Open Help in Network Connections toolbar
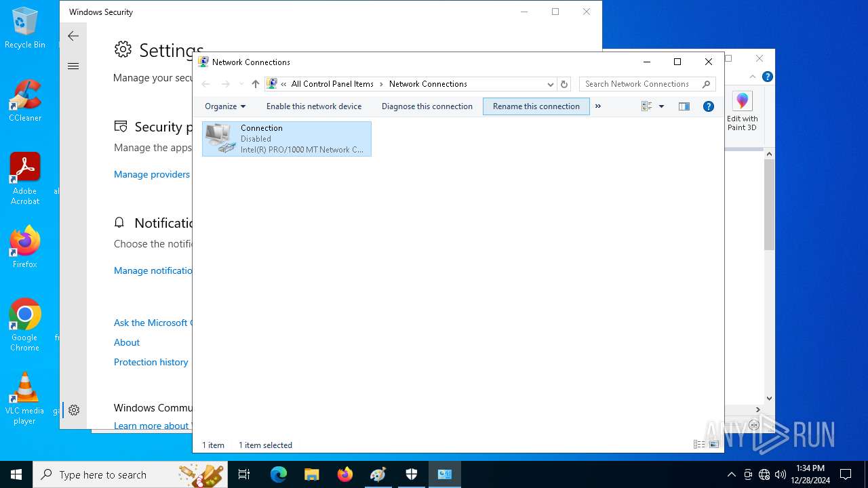This screenshot has height=488, width=868. (x=709, y=106)
